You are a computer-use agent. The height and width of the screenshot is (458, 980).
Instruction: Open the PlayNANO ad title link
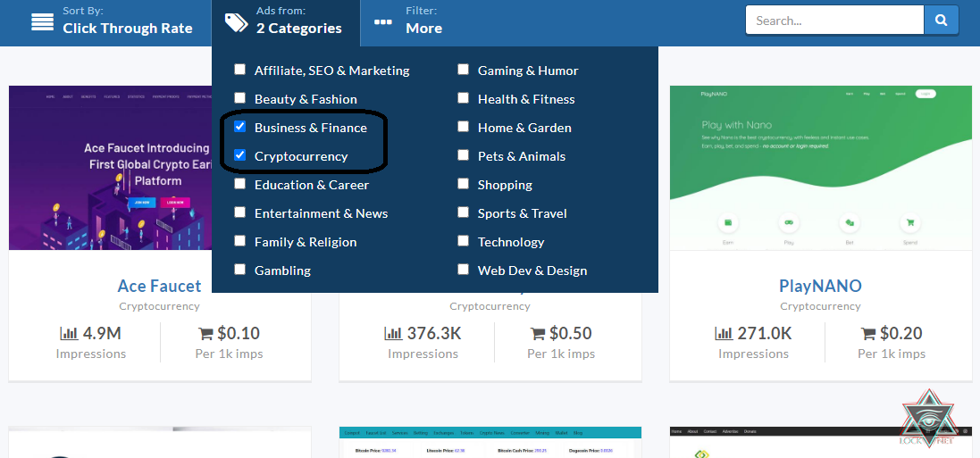pyautogui.click(x=820, y=287)
